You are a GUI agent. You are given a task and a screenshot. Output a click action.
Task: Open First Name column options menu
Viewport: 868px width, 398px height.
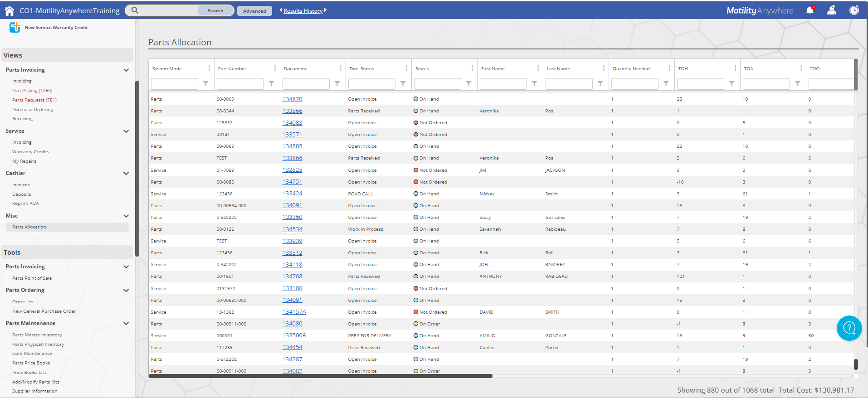[x=538, y=68]
